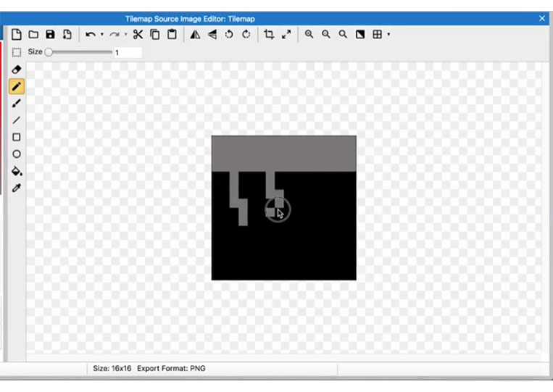This screenshot has width=553, height=392.
Task: Select the Rectangle shape tool
Action: 17,137
